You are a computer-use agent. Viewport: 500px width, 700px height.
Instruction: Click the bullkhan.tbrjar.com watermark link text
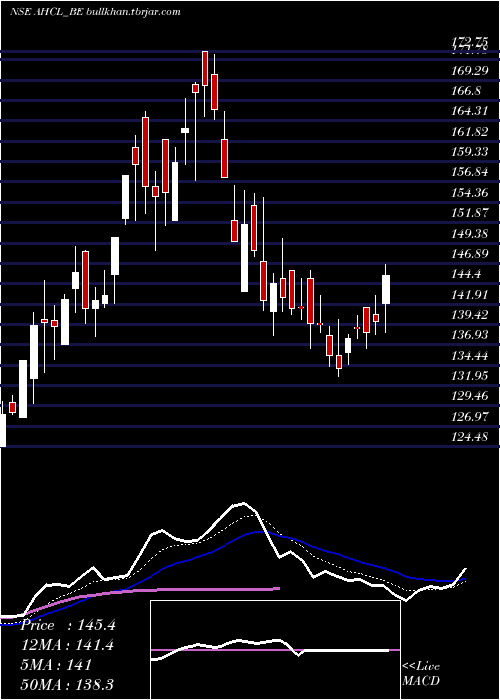click(133, 12)
